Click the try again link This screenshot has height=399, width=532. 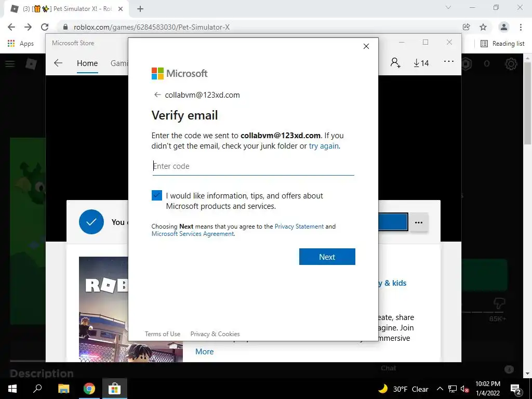(x=324, y=146)
